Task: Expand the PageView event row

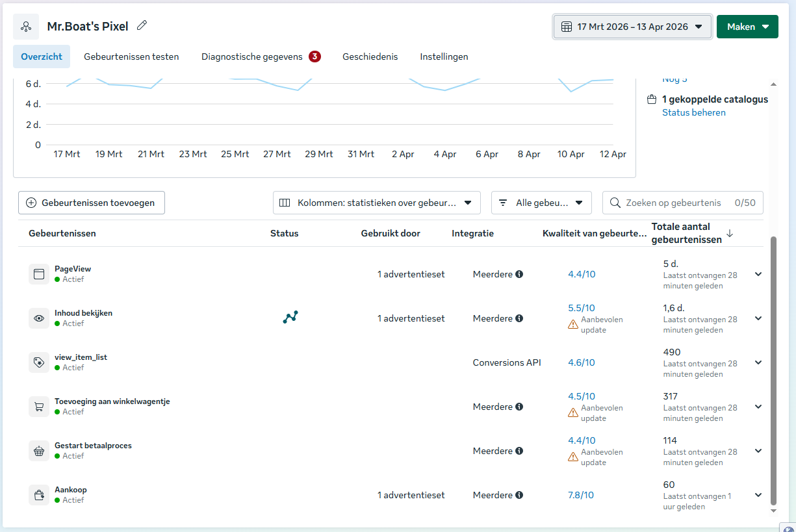Action: point(758,274)
